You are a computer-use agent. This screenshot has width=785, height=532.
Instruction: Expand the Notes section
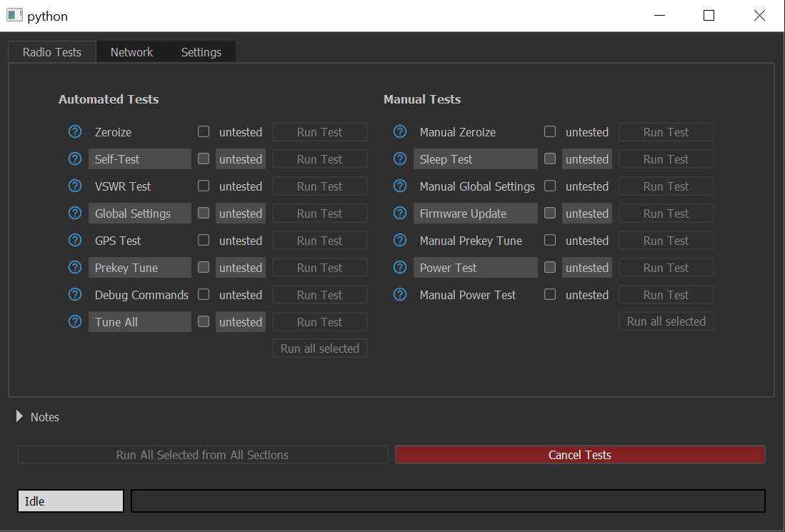click(x=20, y=417)
